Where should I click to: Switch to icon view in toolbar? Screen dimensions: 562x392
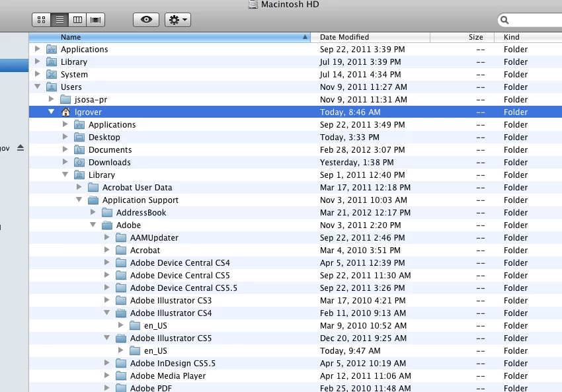[x=42, y=20]
